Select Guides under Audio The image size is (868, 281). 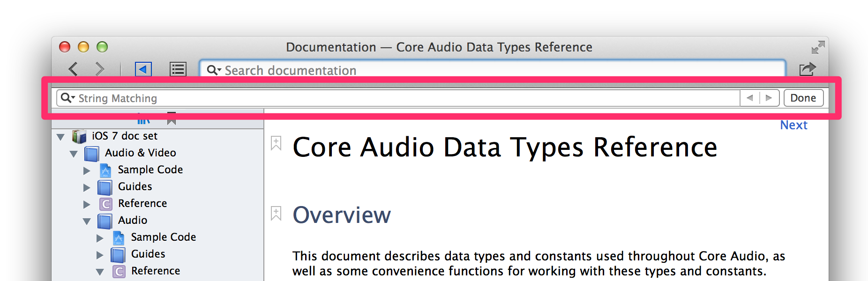(148, 254)
